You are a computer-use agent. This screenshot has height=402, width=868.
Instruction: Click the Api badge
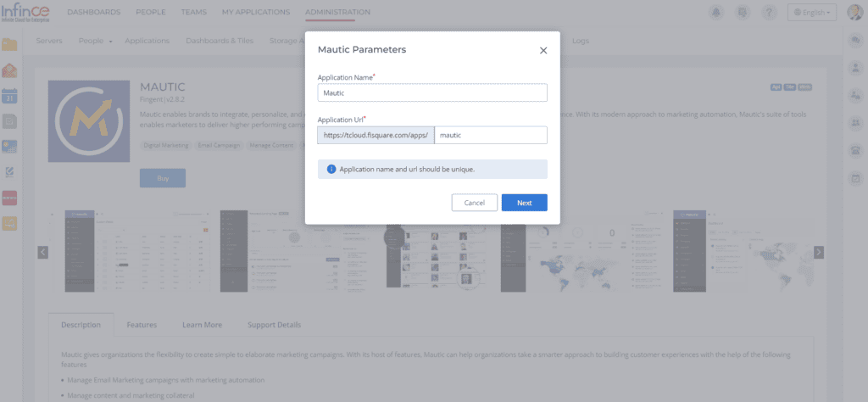coord(776,87)
